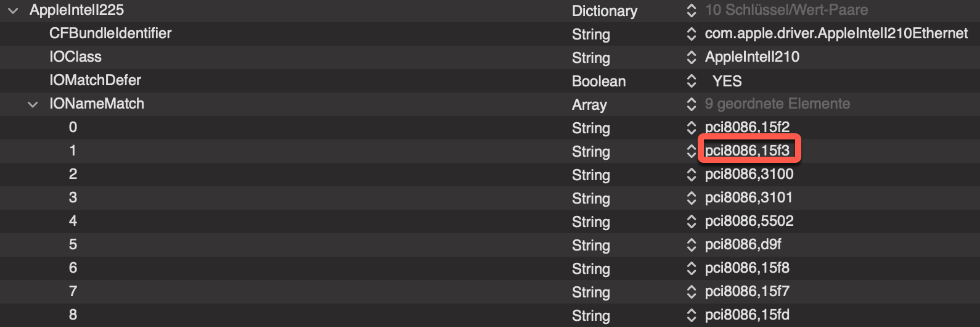980x327 pixels.
Task: Collapse the AppleIntelI225 dictionary chevron
Action: click(x=13, y=10)
